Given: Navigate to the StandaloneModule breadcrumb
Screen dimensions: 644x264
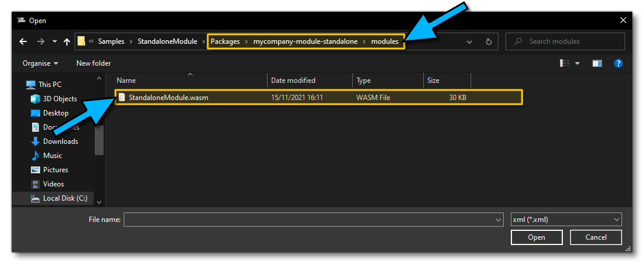Looking at the screenshot, I should 167,41.
